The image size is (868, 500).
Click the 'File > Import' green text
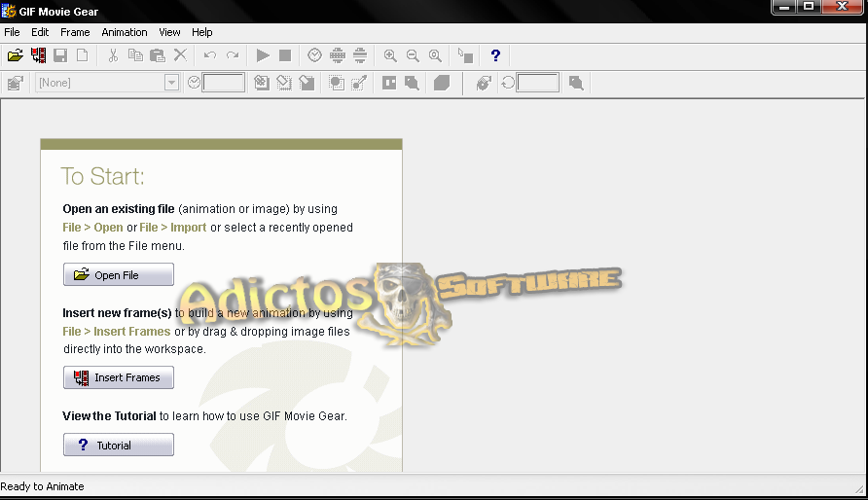pos(172,228)
